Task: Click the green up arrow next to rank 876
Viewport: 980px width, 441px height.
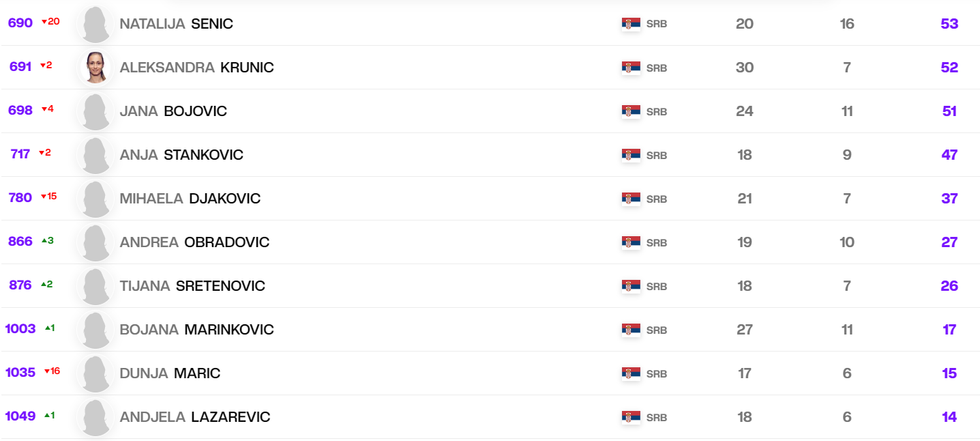Action: 44,285
